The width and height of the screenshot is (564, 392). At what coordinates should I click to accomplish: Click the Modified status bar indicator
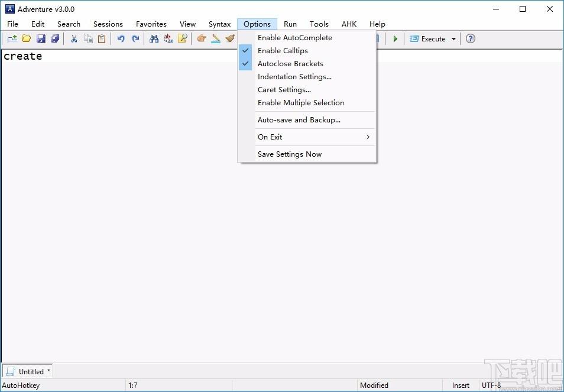(374, 385)
